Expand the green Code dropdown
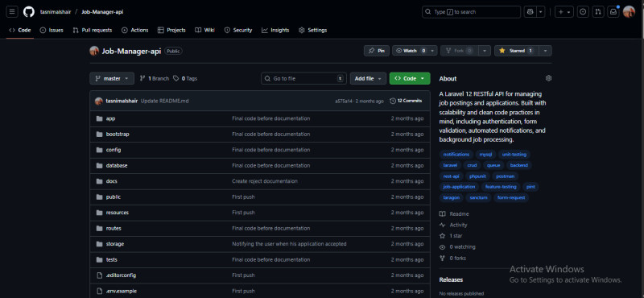Screen dimensions: 644x298 click(410, 78)
